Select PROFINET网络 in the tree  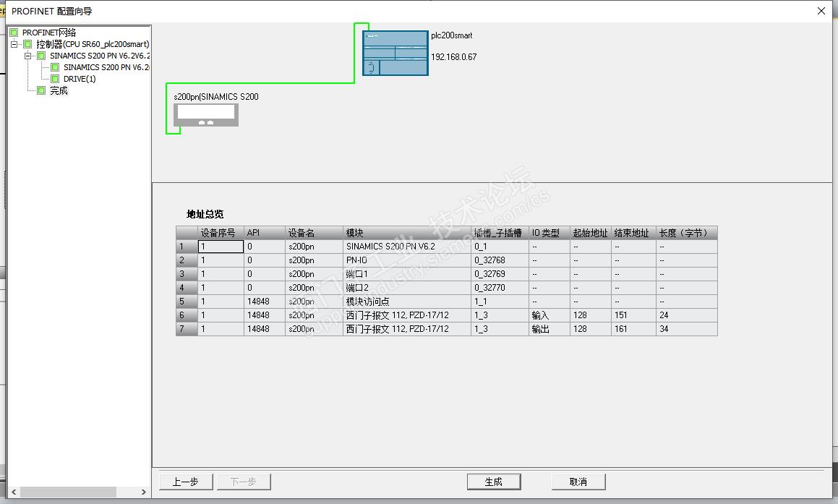[x=49, y=33]
